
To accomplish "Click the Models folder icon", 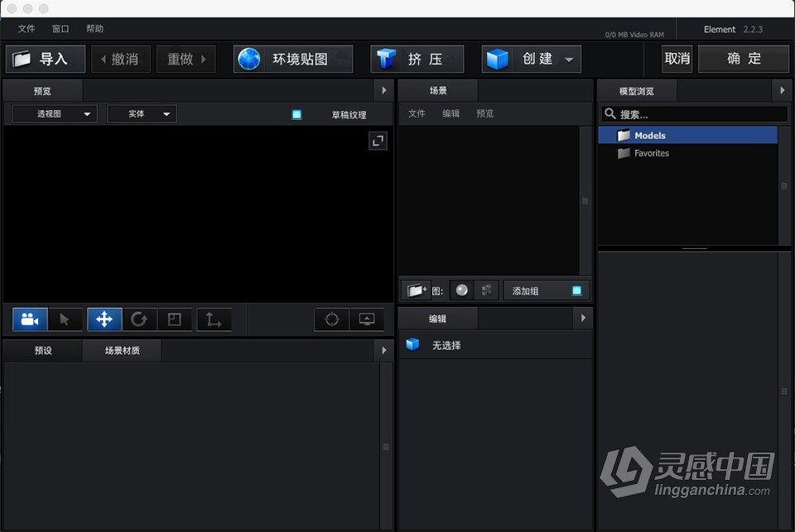I will (x=624, y=136).
